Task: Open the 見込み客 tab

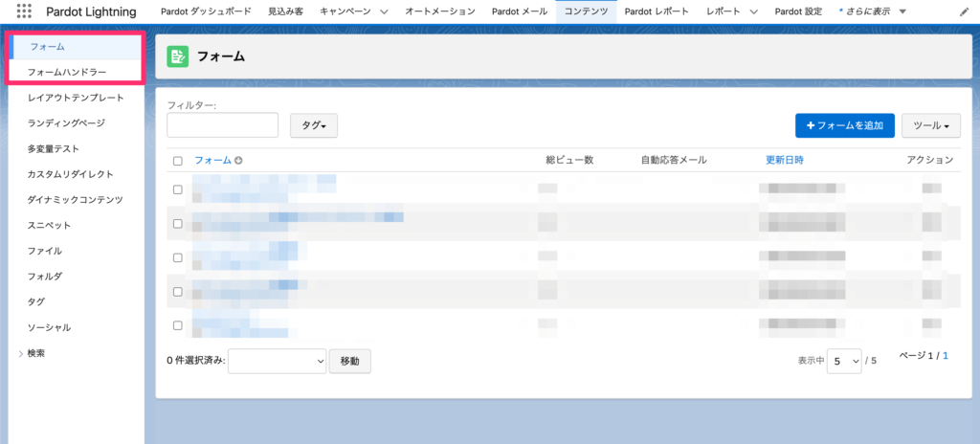Action: point(285,11)
